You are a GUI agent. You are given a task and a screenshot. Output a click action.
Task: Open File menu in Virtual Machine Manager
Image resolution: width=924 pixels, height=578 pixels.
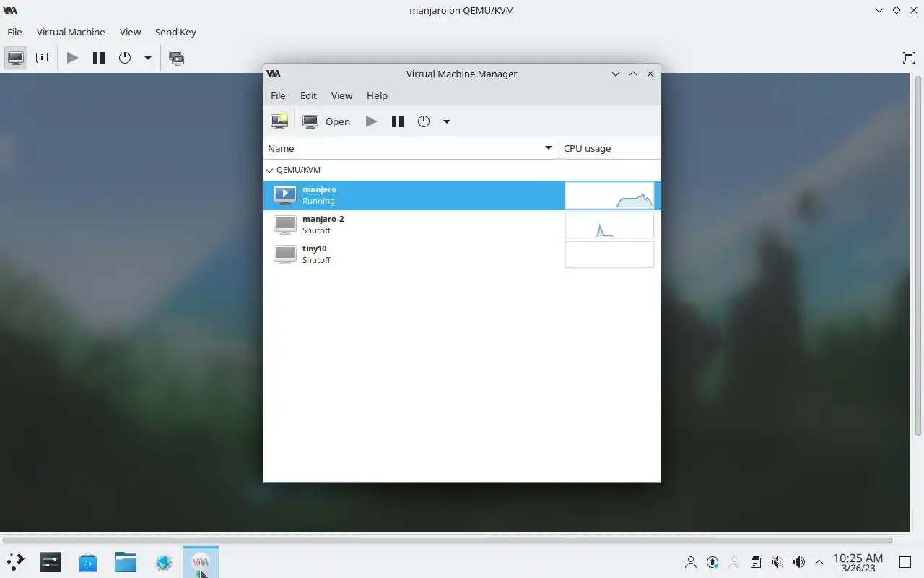point(278,95)
